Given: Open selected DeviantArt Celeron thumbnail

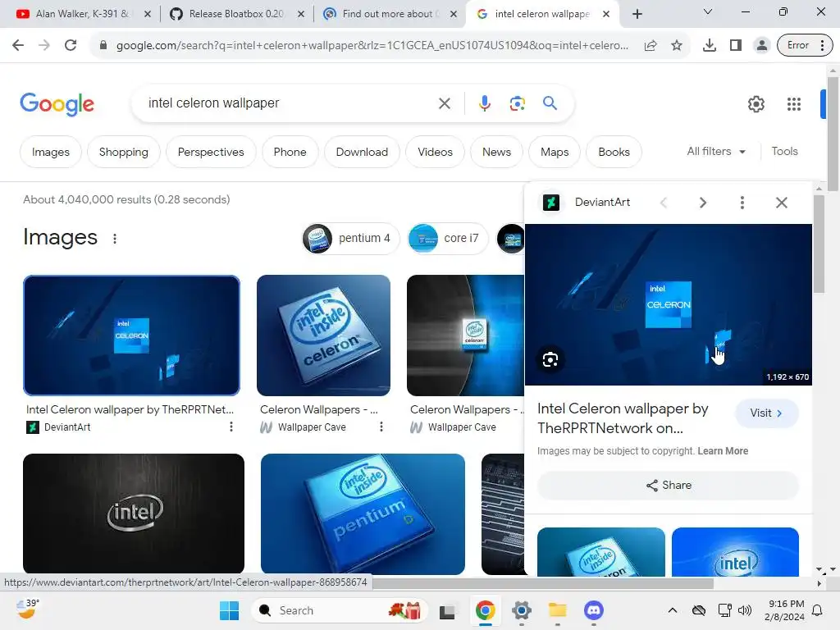Looking at the screenshot, I should click(131, 336).
